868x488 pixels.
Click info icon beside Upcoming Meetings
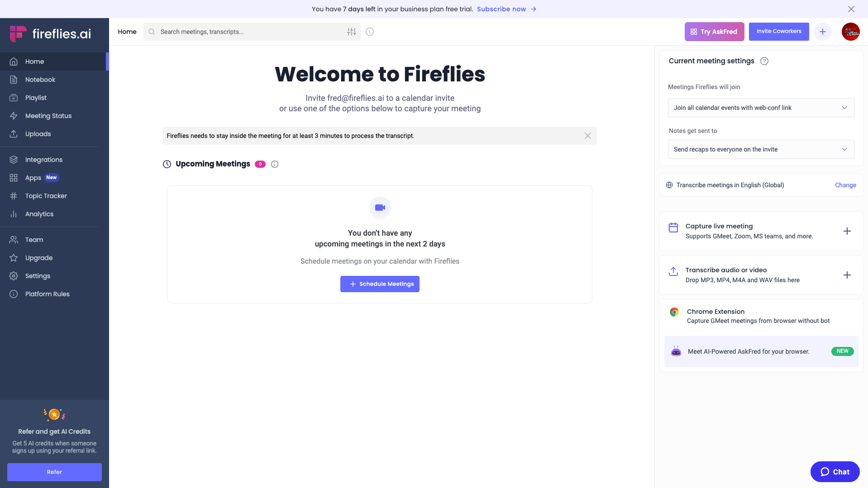pos(275,164)
